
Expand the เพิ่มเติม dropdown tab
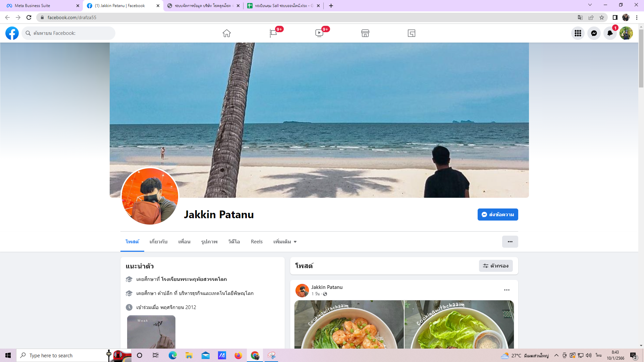click(x=285, y=242)
